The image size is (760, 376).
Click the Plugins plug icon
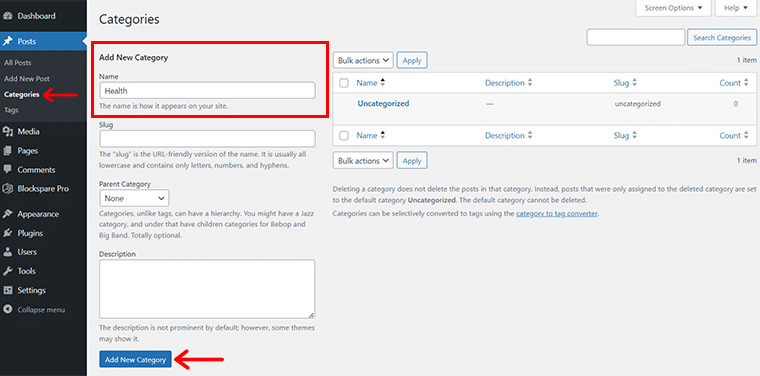(7, 233)
